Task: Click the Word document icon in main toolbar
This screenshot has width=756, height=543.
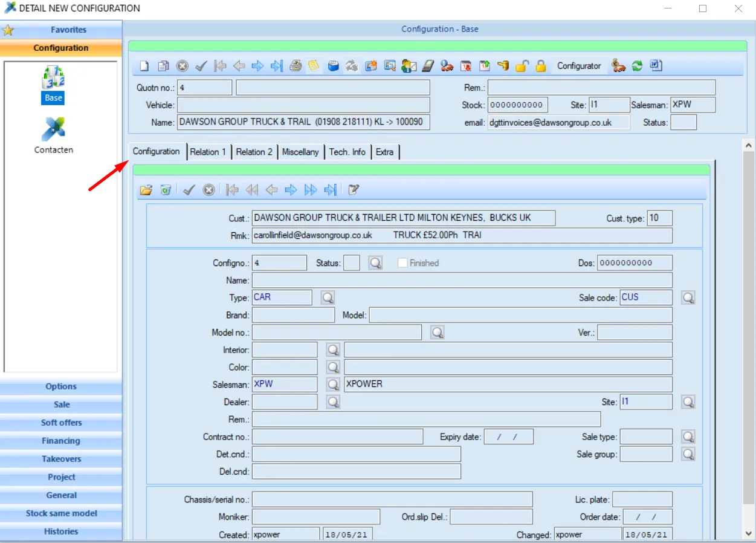Action: 656,66
